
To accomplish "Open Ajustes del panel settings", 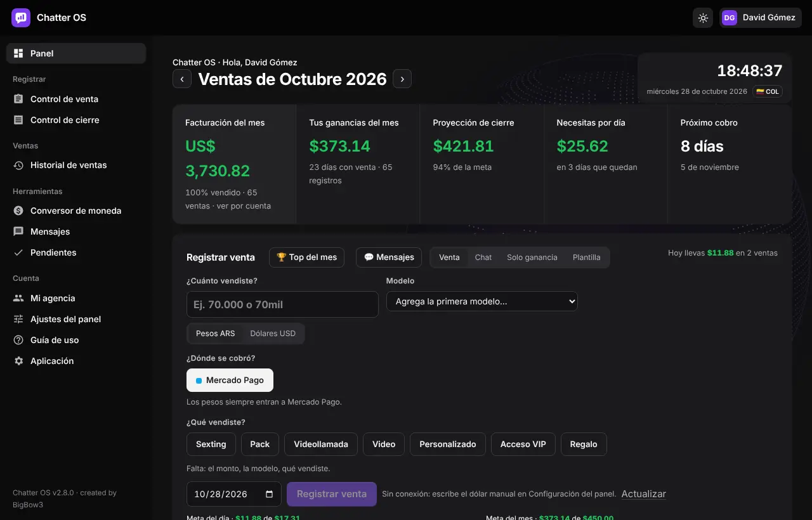I will pyautogui.click(x=76, y=319).
